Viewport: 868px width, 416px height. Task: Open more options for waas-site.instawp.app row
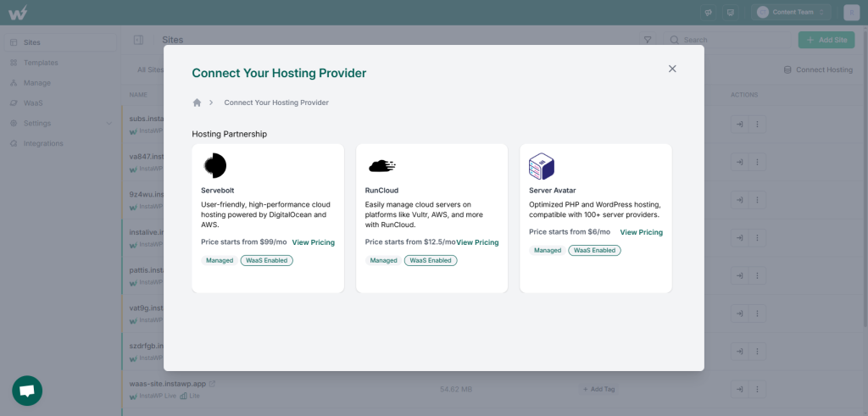(757, 390)
